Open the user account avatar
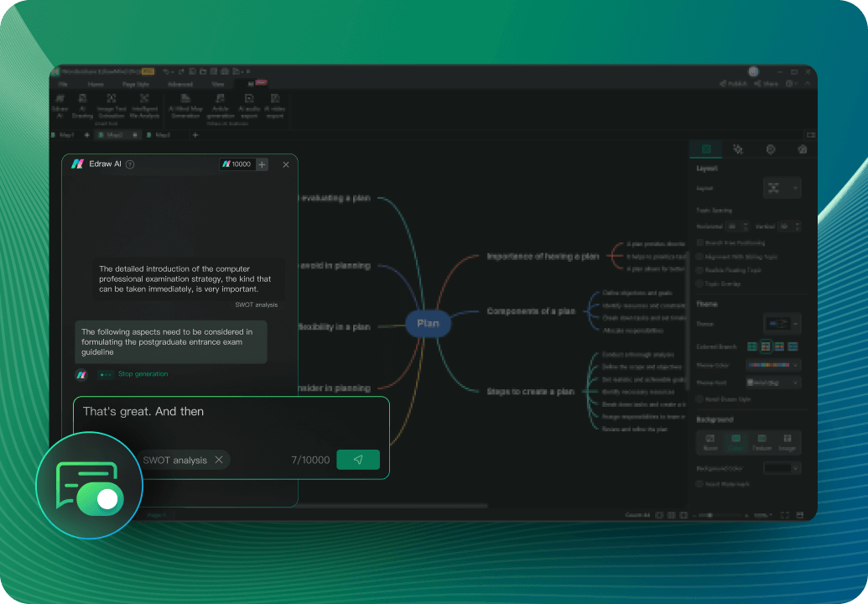Image resolution: width=868 pixels, height=604 pixels. click(753, 71)
